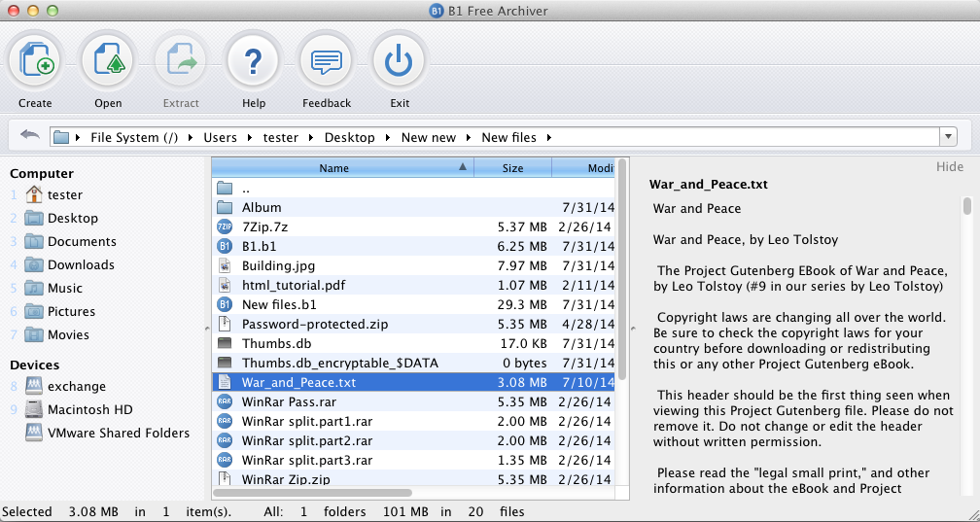Click the Name column sort header
The image size is (980, 522).
333,168
